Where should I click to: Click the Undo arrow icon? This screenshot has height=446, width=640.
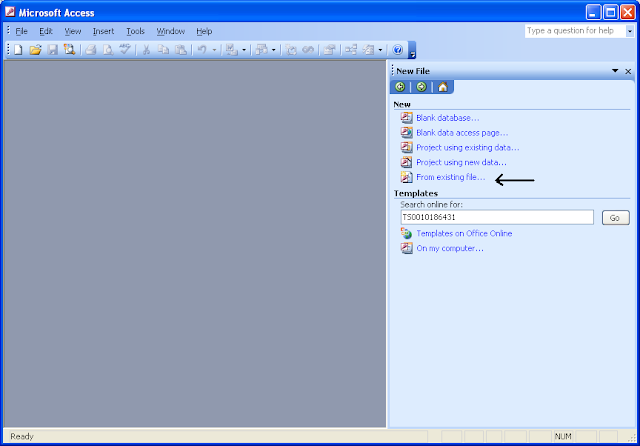(x=202, y=50)
